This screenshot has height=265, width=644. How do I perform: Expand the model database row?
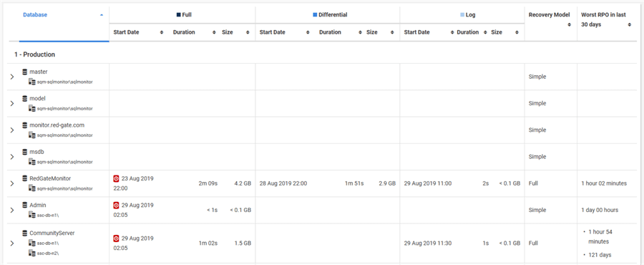click(x=12, y=104)
